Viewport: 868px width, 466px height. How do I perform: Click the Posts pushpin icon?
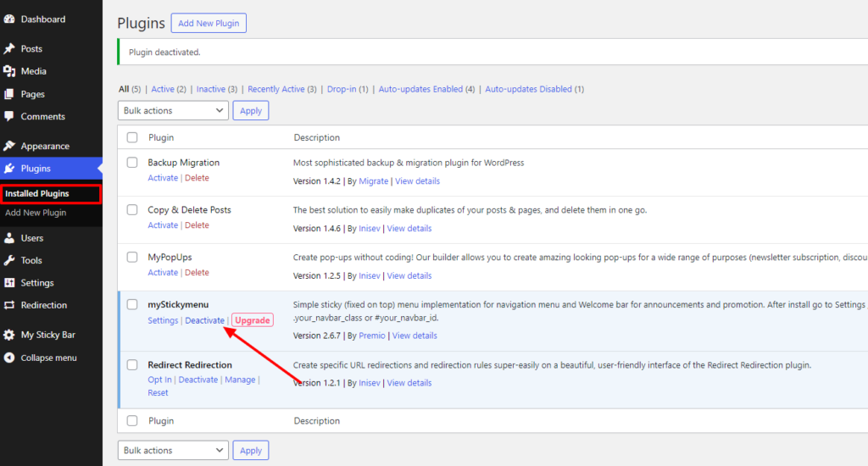9,48
